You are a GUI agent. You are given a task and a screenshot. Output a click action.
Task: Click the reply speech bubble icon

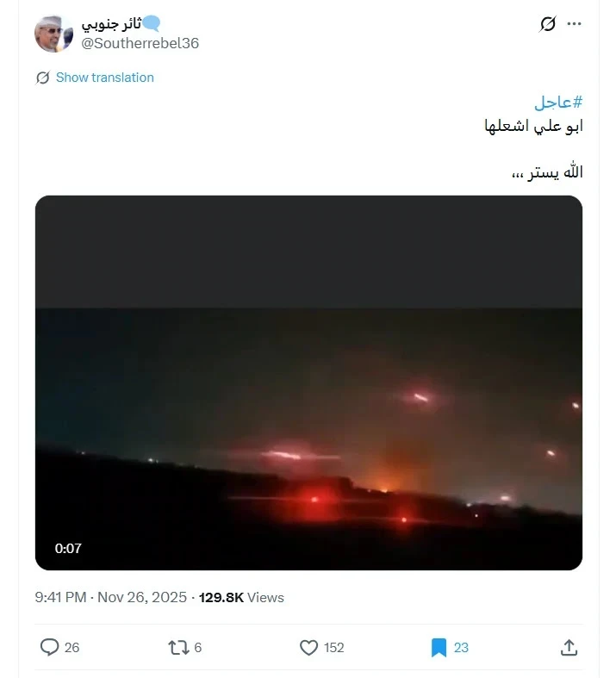tap(49, 647)
